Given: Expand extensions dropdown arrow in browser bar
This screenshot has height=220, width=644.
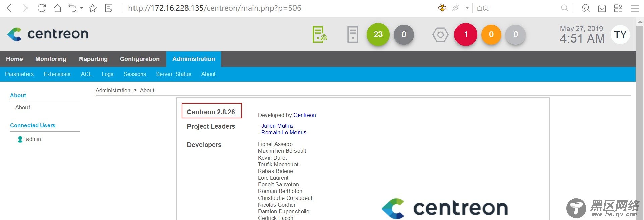Looking at the screenshot, I should point(467,8).
